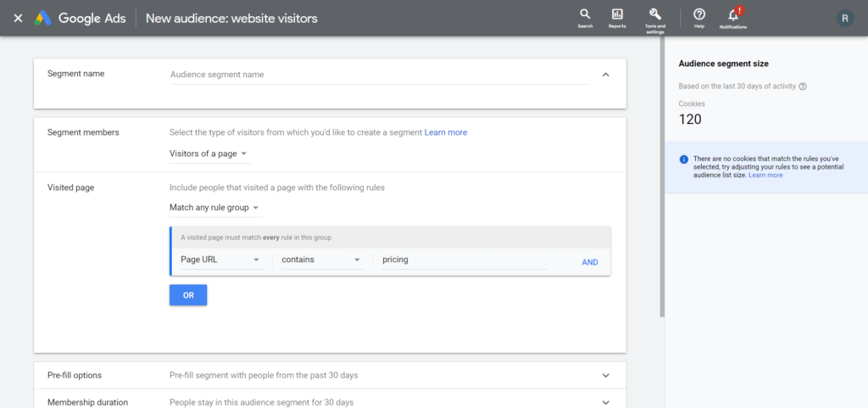
Task: Collapse the Segment name section
Action: coord(605,75)
